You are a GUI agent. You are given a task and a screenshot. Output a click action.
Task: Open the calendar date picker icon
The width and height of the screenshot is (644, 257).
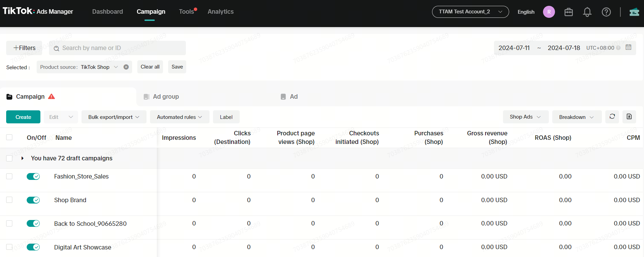coord(628,47)
